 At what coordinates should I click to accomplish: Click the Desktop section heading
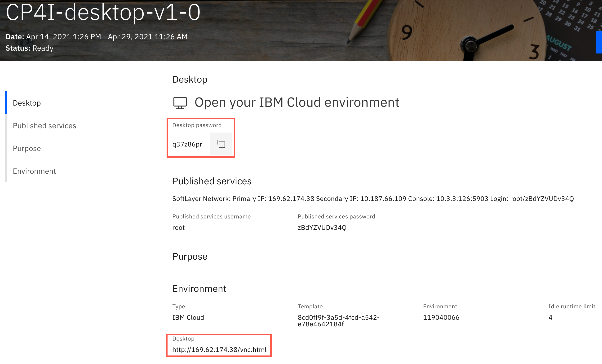pos(190,79)
